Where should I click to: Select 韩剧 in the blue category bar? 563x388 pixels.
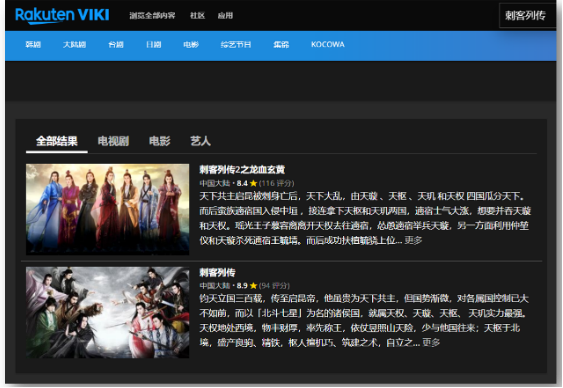click(33, 45)
